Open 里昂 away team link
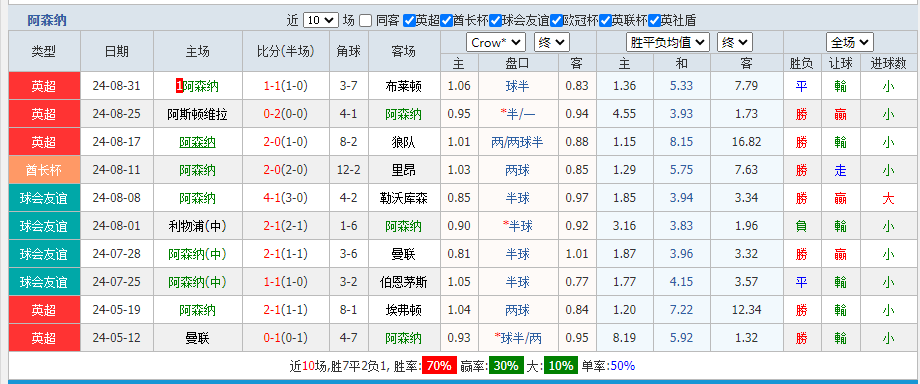 coord(404,170)
